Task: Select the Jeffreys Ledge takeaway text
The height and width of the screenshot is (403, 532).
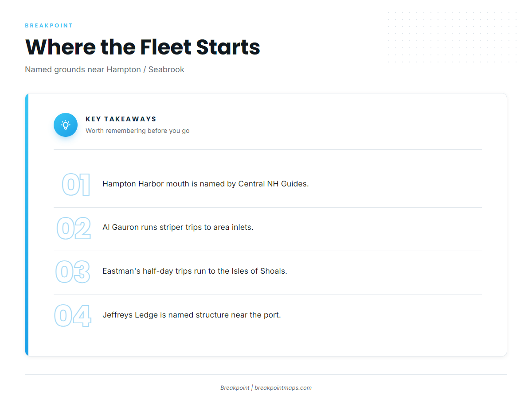Action: pyautogui.click(x=192, y=315)
